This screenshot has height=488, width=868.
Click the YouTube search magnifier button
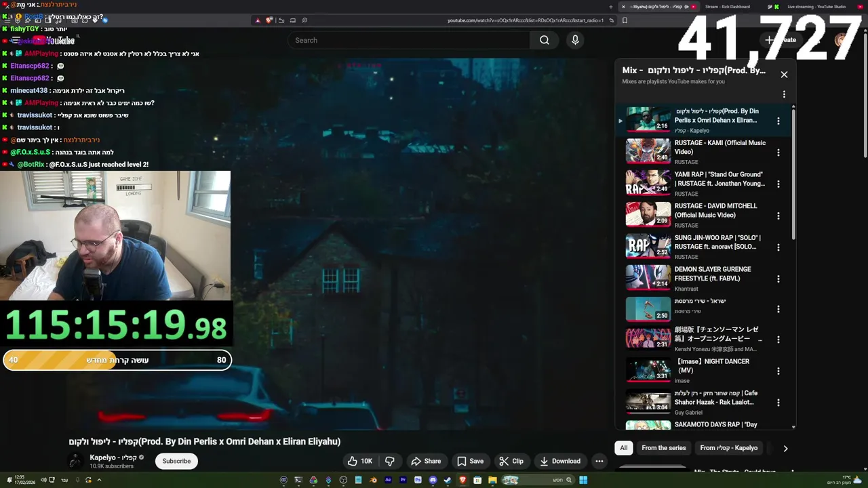click(x=545, y=40)
